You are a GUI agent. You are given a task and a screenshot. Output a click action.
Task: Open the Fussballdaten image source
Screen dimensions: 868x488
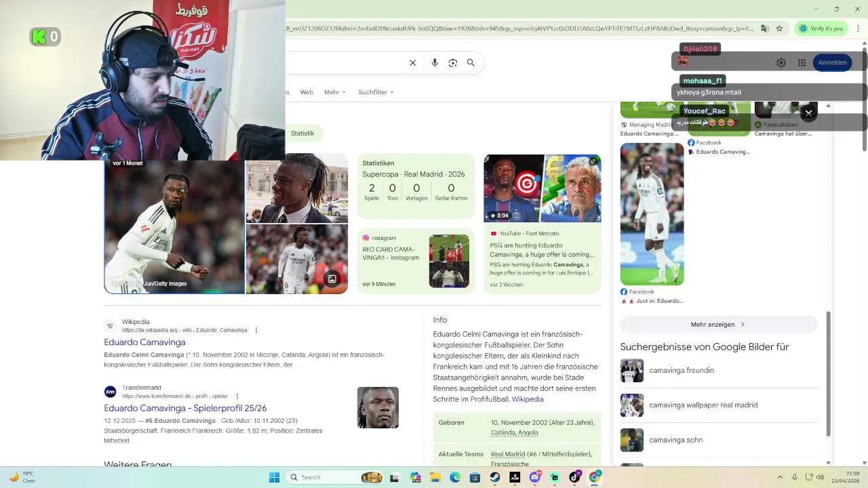pyautogui.click(x=776, y=125)
